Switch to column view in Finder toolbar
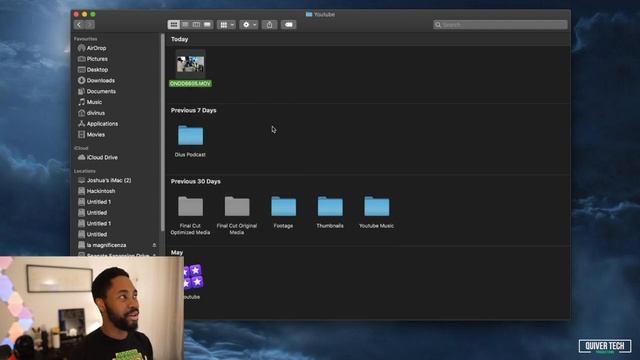The height and width of the screenshot is (360, 640). point(196,25)
